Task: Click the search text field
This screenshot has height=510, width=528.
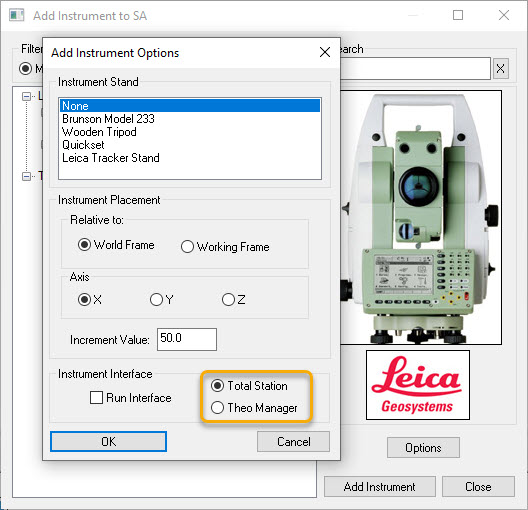Action: [415, 69]
